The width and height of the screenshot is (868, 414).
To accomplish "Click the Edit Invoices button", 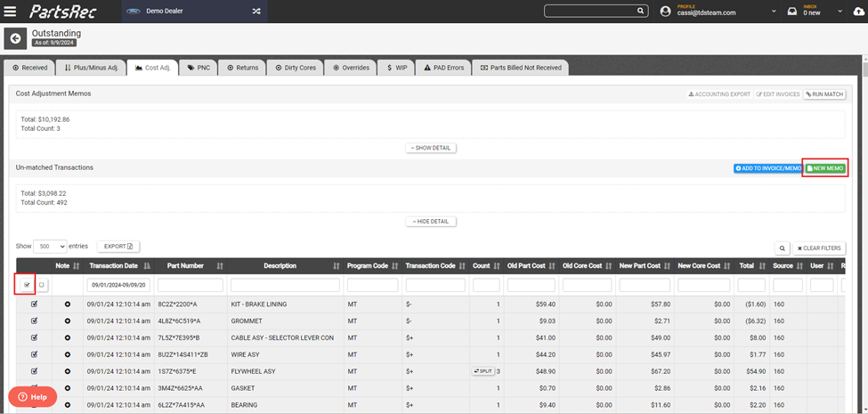I will point(778,94).
